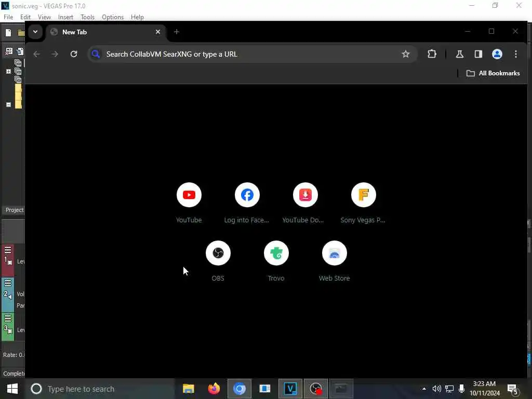This screenshot has height=399, width=532.
Task: Open the browser profile avatar
Action: pos(497,54)
